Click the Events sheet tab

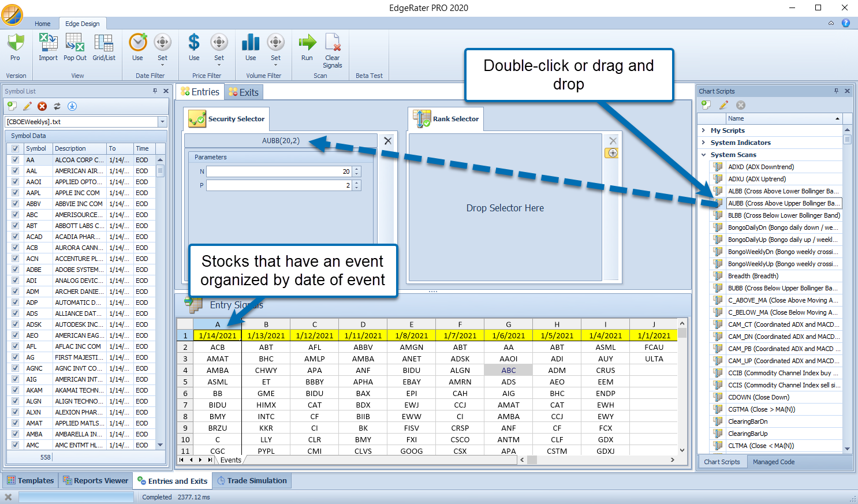click(230, 460)
